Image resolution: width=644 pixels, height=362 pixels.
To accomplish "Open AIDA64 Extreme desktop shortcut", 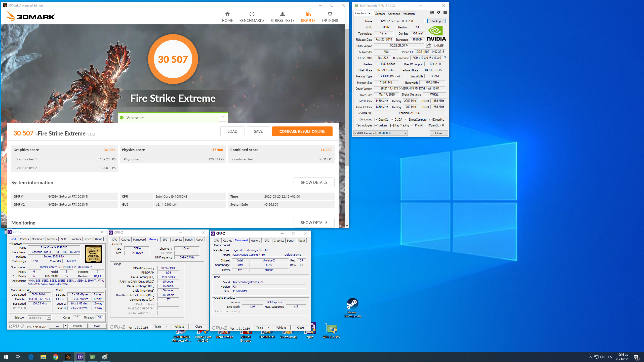I will [246, 336].
